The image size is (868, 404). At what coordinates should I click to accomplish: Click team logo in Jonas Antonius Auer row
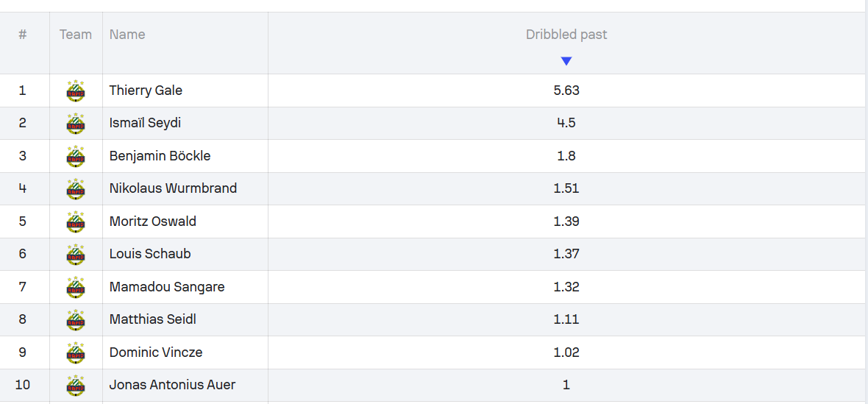pos(76,386)
